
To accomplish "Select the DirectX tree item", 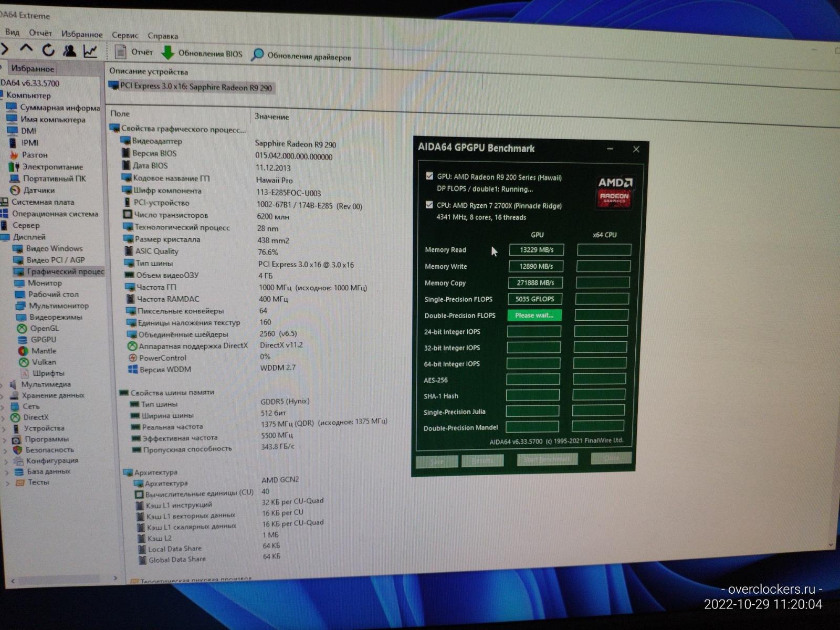I will [x=36, y=417].
